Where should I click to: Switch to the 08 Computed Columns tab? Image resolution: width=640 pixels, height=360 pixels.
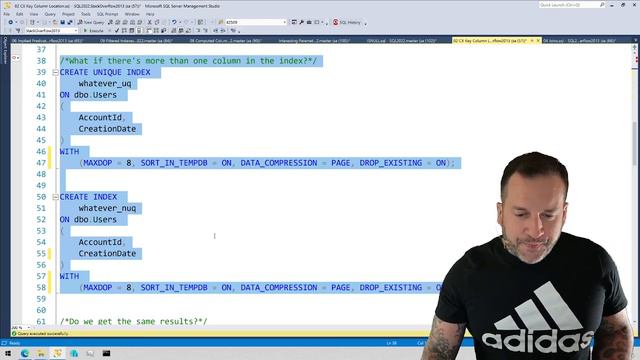tap(225, 40)
